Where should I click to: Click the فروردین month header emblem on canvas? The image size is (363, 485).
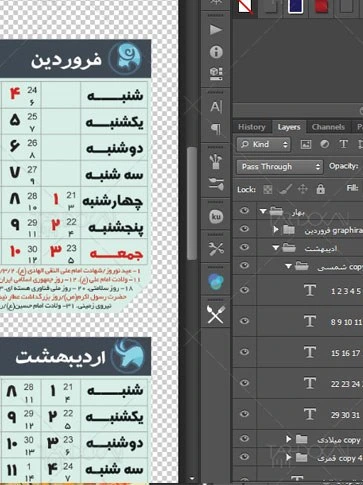pyautogui.click(x=125, y=58)
